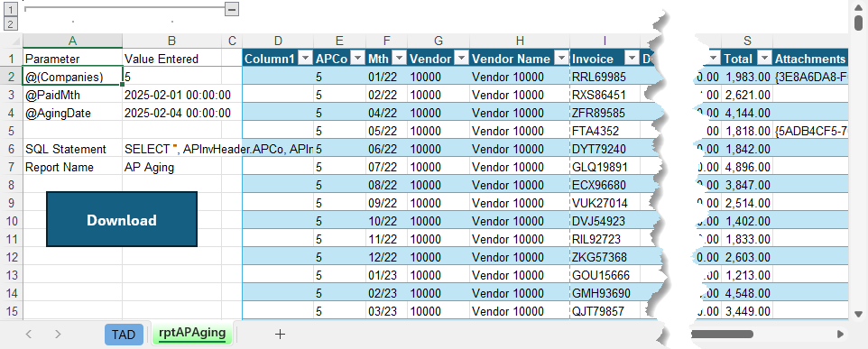Select cell with 2025-02-01 00:00:00

172,95
